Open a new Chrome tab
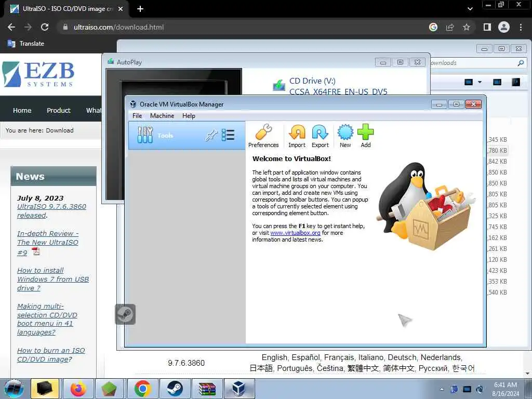The image size is (532, 399). pos(140,9)
